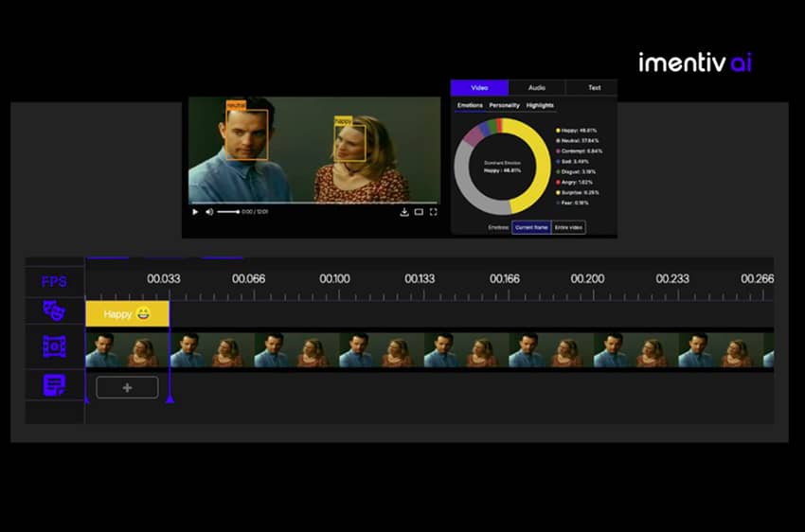
Task: Click the Dominant Emotion text in chart center
Action: (x=502, y=163)
